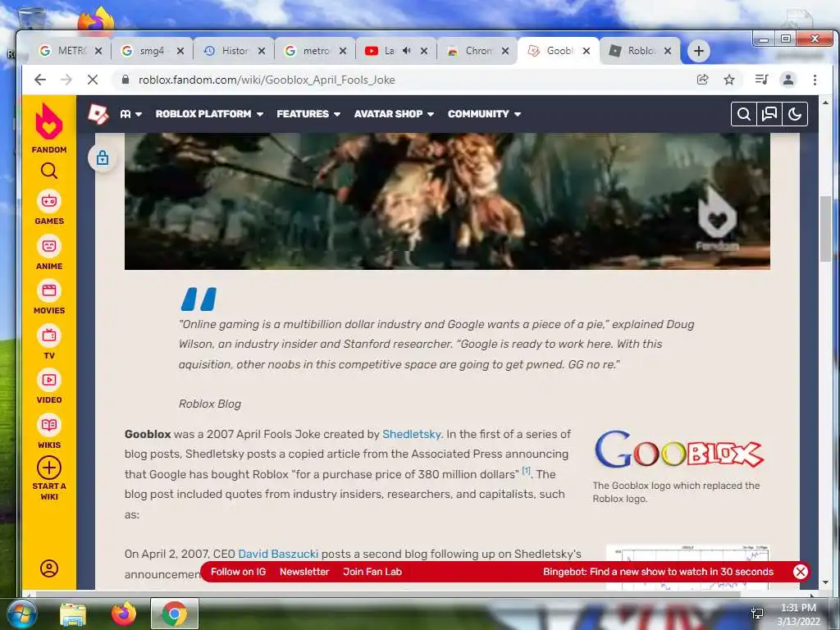The height and width of the screenshot is (630, 840).
Task: Click the address bar URL
Action: click(267, 80)
